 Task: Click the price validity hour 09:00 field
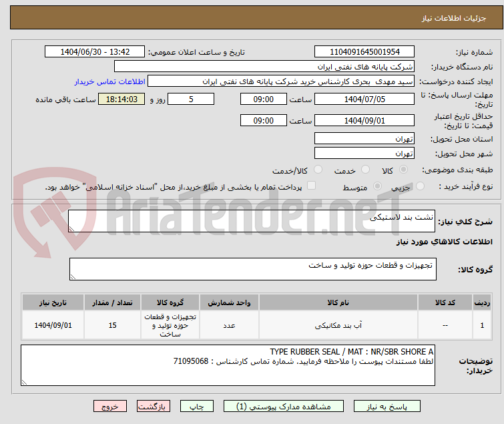[x=264, y=120]
